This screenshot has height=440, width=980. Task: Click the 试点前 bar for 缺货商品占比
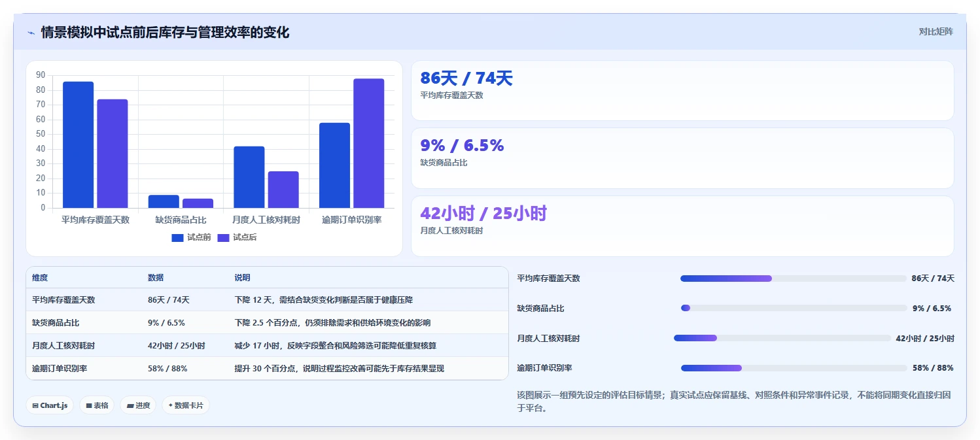(164, 201)
